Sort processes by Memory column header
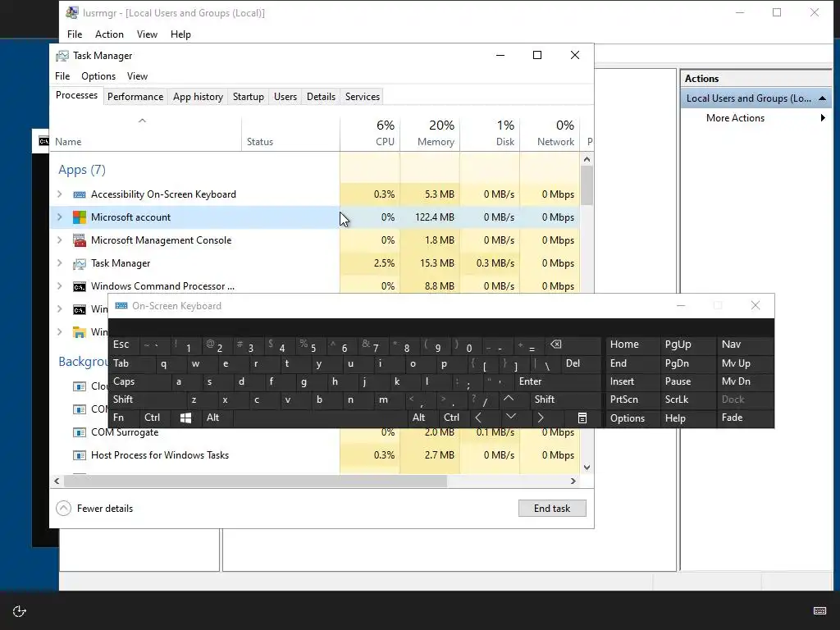840x630 pixels. (430, 133)
